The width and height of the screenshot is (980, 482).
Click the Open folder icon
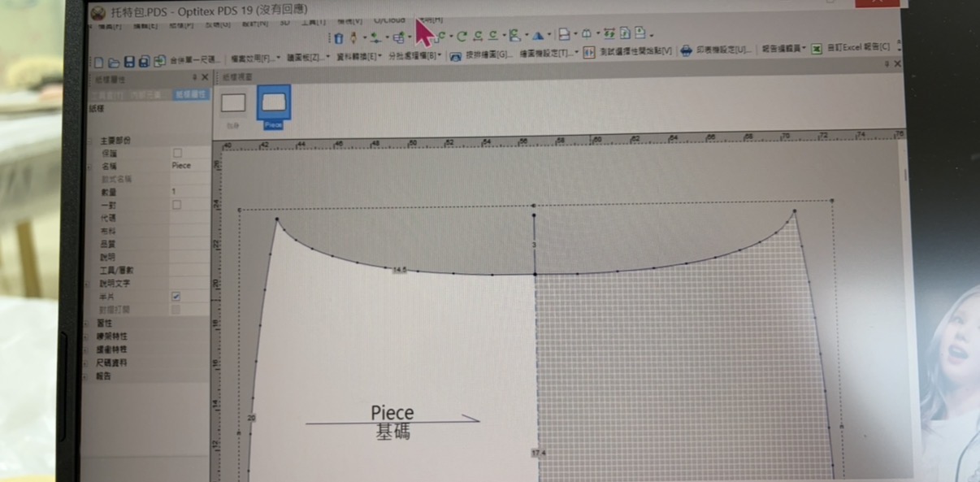(x=115, y=62)
